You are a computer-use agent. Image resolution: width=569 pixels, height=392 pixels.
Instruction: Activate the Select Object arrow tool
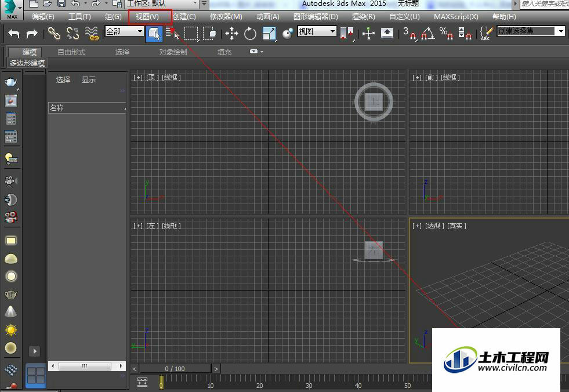coord(154,34)
